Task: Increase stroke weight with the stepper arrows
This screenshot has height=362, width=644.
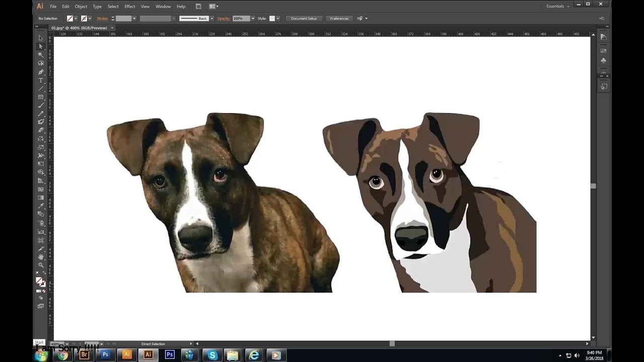Action: point(113,17)
